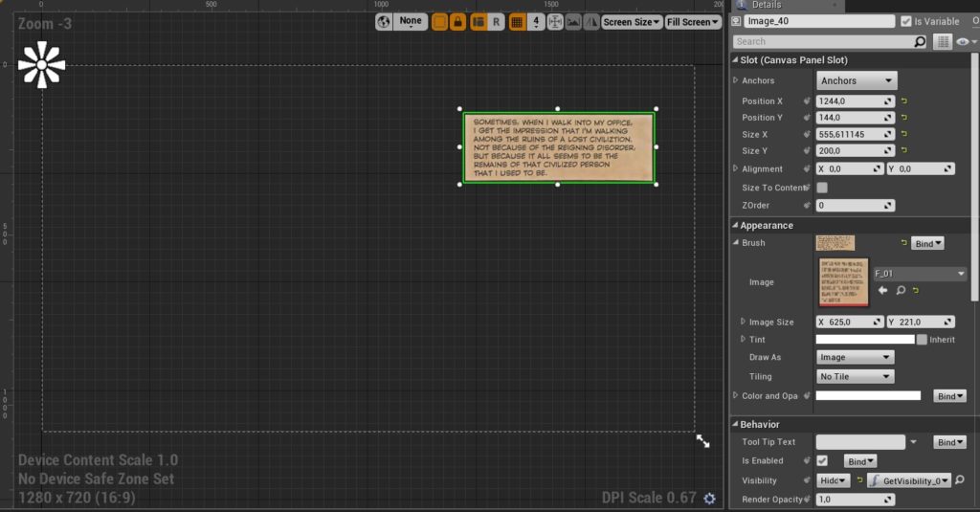980x512 pixels.
Task: Switch to render transform R mode
Action: pos(497,22)
